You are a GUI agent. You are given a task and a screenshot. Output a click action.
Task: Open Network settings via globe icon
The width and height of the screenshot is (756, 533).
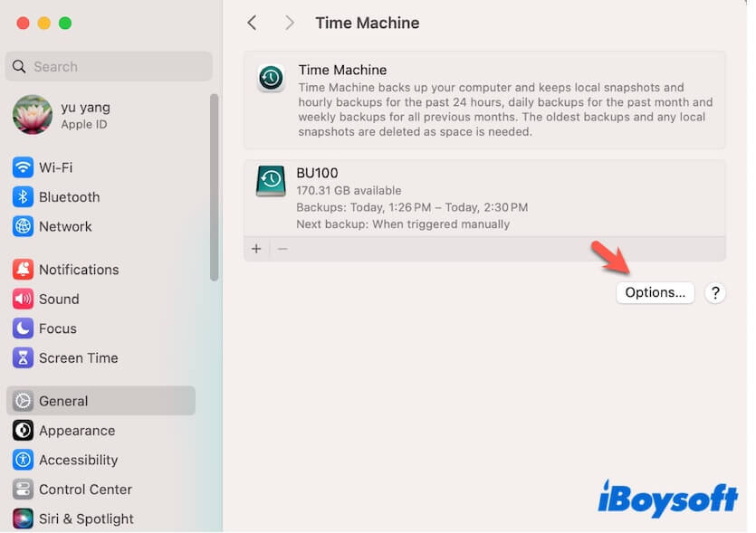click(23, 226)
